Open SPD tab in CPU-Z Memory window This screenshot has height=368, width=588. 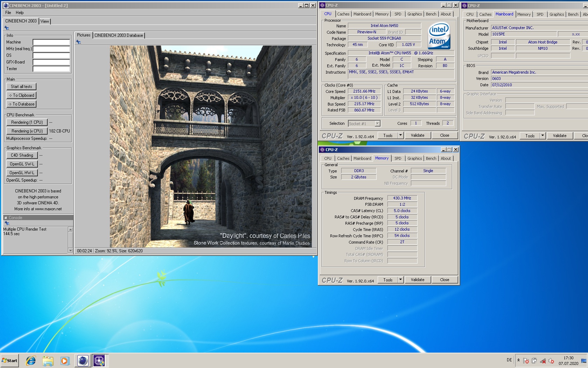coord(398,158)
